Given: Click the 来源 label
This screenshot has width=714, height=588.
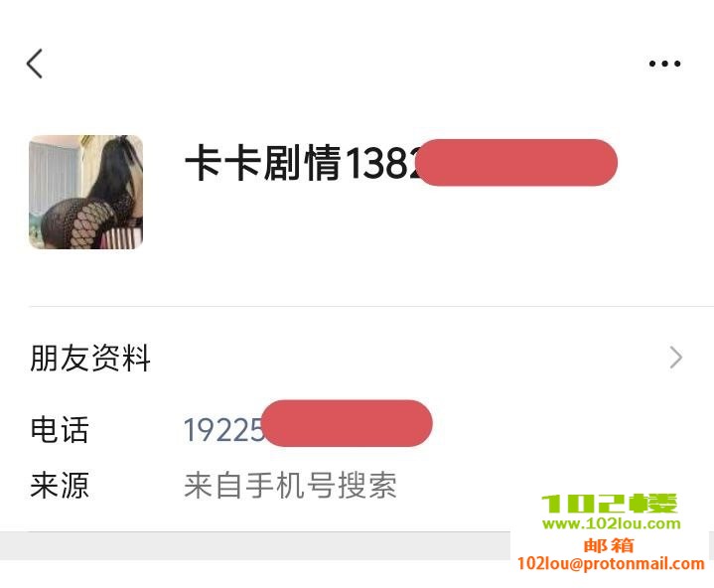Looking at the screenshot, I should click(60, 485).
